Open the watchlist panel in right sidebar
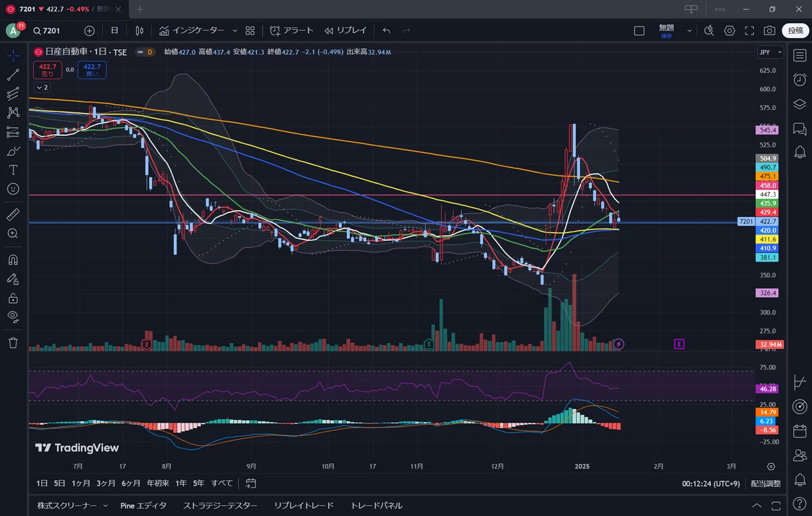 [800, 55]
